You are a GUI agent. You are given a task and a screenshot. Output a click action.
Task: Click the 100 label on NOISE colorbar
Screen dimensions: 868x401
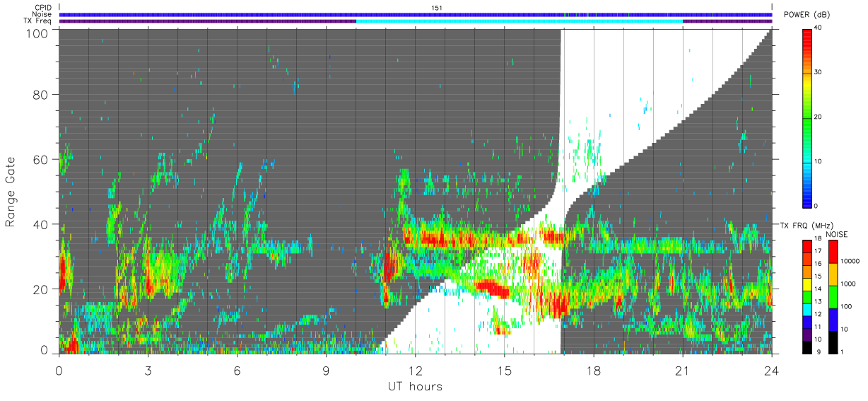846,306
